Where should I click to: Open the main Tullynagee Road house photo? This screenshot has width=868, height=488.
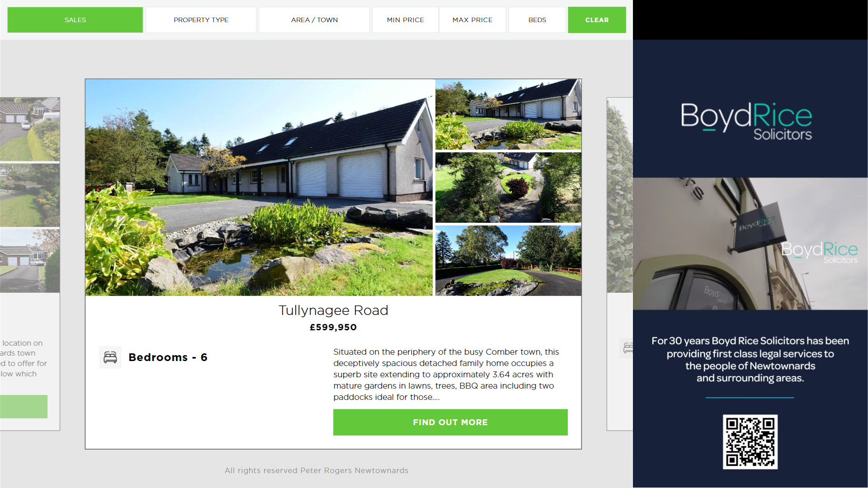[x=259, y=188]
